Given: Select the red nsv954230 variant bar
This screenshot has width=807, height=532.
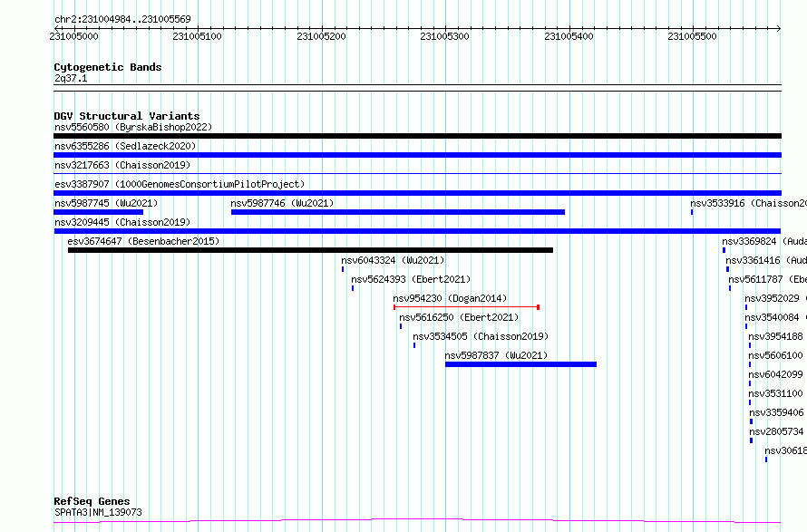Looking at the screenshot, I should tap(466, 307).
